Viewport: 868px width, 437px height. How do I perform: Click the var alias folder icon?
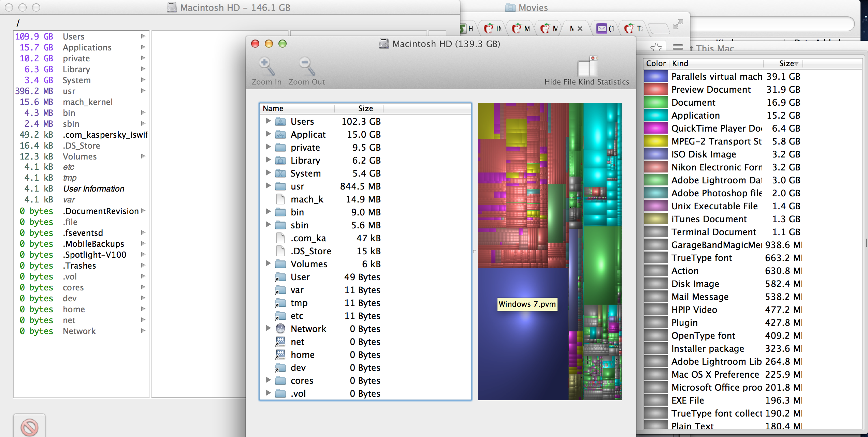coord(280,290)
